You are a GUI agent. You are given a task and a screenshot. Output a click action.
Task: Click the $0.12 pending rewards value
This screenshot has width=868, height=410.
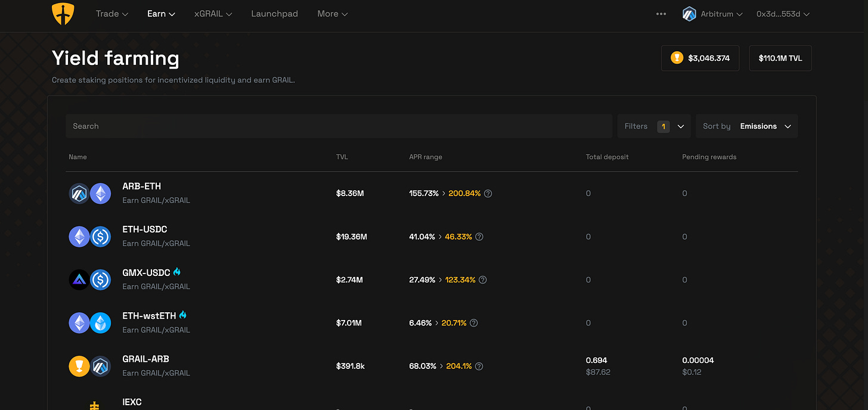point(693,372)
